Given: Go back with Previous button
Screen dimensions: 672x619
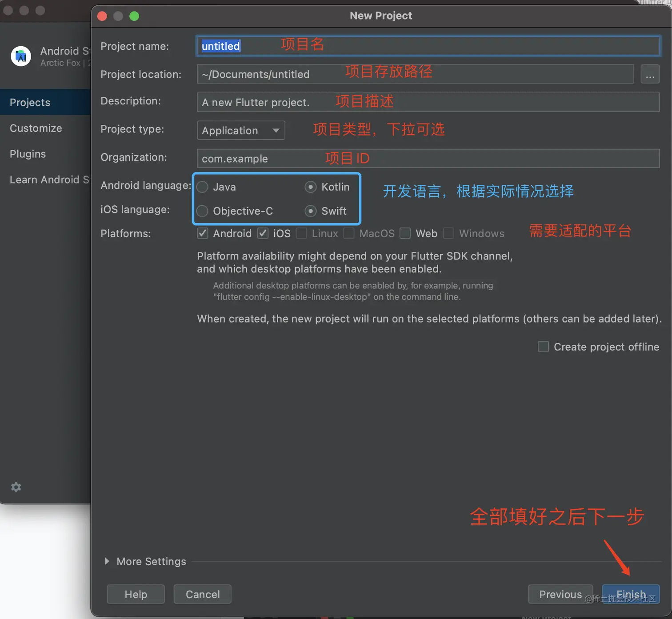Looking at the screenshot, I should tap(560, 594).
